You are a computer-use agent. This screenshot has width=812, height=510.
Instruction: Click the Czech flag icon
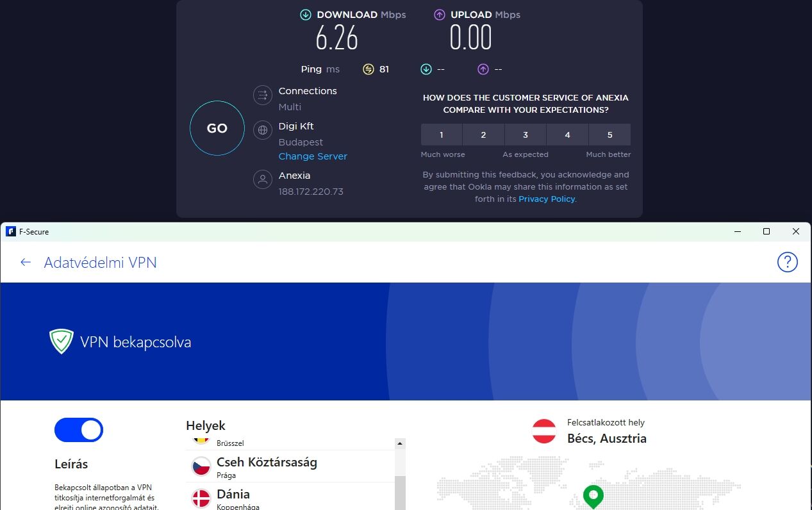tap(201, 466)
